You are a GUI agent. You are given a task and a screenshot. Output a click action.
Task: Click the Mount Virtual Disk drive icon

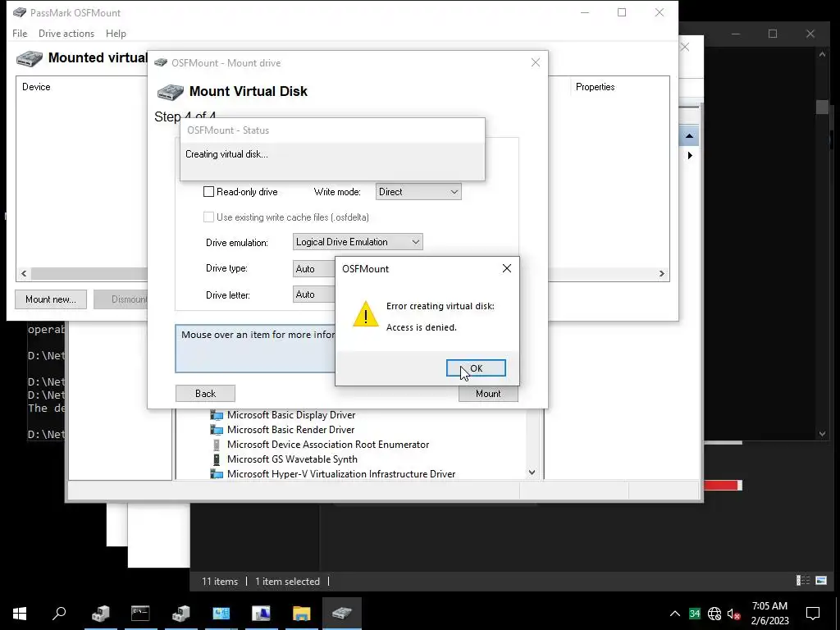[171, 92]
